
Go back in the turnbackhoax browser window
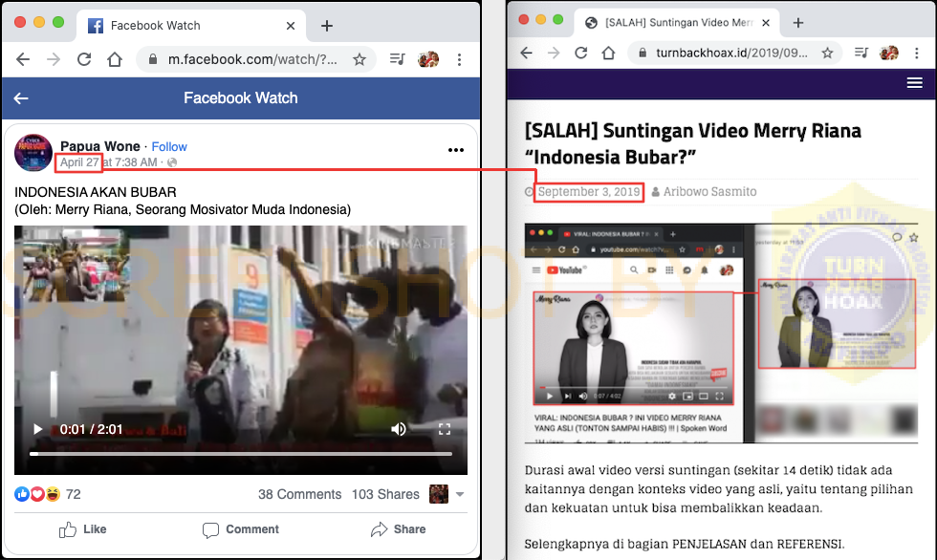(526, 53)
